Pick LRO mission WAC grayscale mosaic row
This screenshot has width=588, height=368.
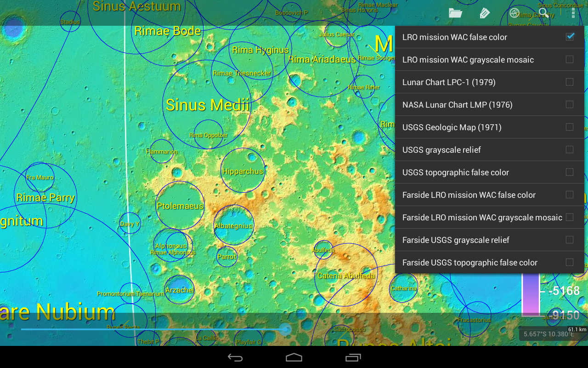point(490,59)
